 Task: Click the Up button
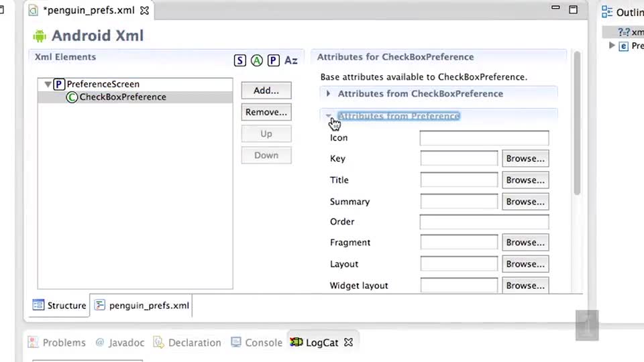click(x=266, y=134)
